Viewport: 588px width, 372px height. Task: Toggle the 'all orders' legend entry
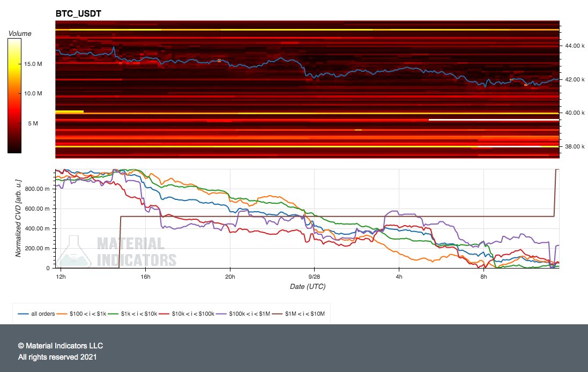pos(36,314)
